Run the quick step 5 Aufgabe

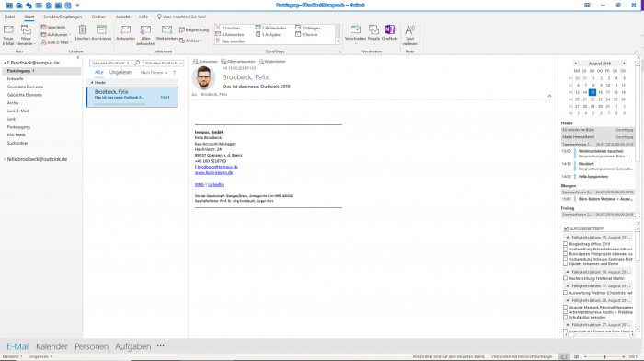[269, 35]
